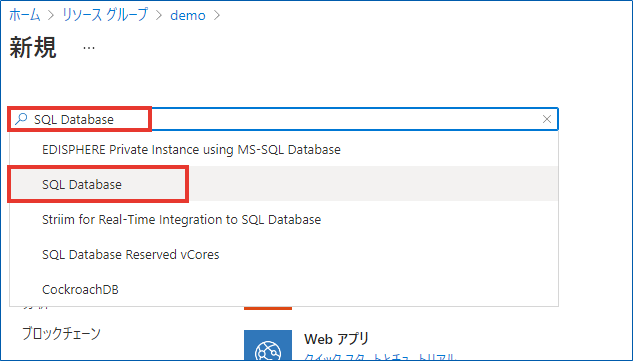Click the blue Web アプリ globe icon

(268, 345)
